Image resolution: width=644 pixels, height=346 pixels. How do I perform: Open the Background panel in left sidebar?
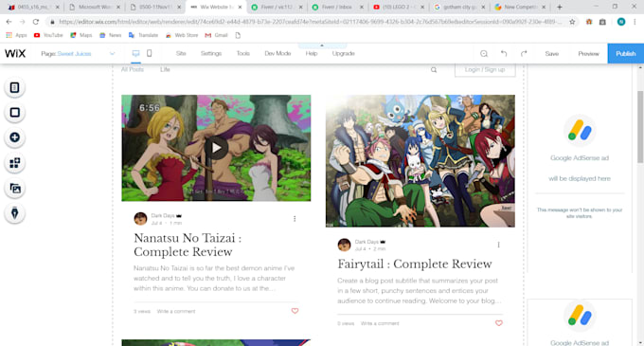[x=15, y=113]
